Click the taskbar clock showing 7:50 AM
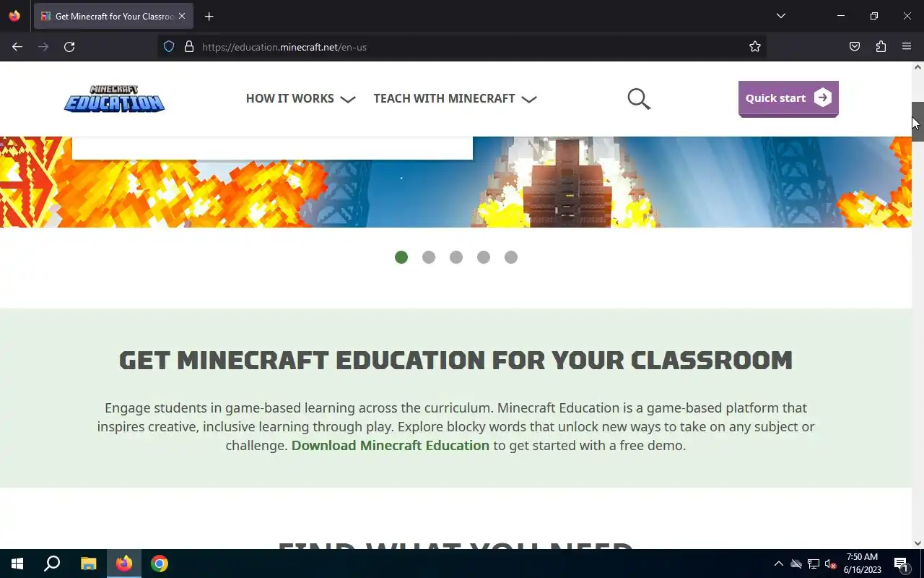 coord(863,564)
